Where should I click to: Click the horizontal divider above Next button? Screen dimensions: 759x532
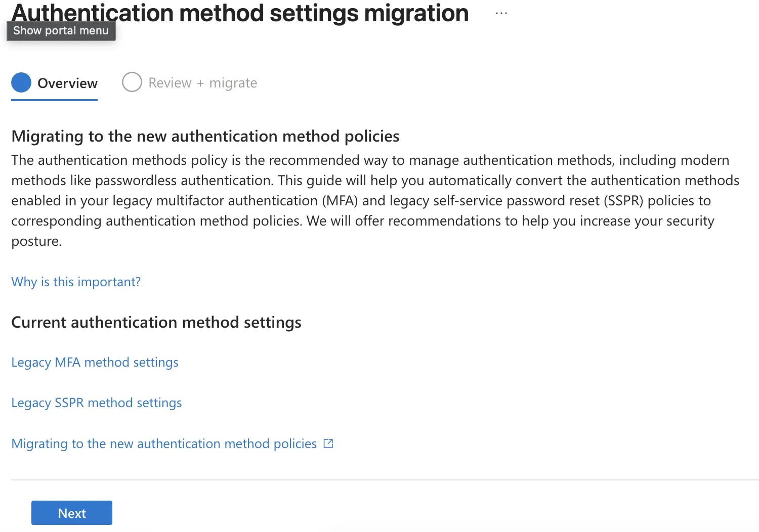[x=385, y=480]
